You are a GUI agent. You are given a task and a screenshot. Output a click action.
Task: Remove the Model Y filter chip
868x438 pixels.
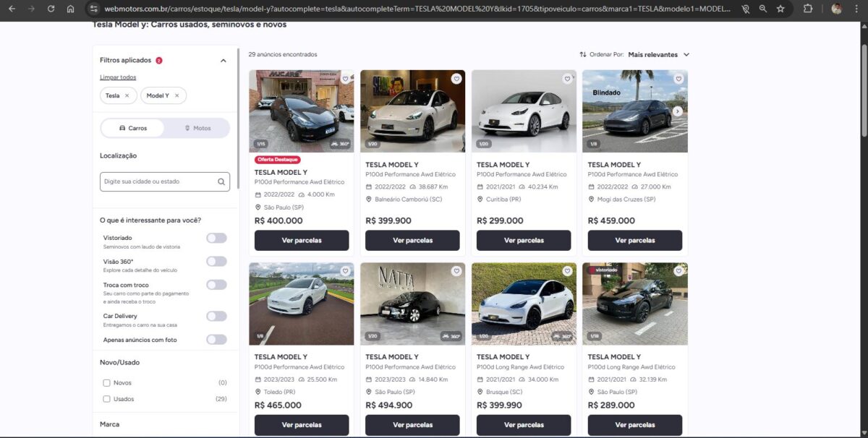tap(176, 95)
